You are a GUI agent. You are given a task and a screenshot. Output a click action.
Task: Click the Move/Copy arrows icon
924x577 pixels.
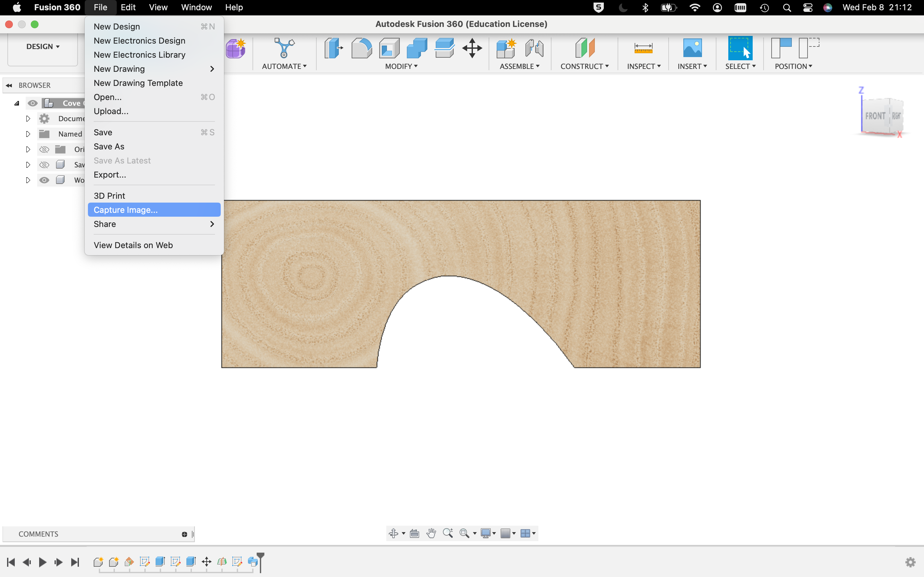click(x=472, y=48)
